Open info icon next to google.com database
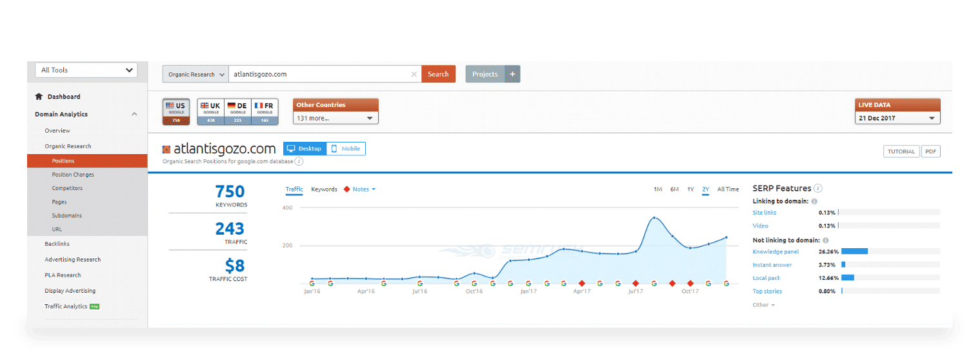Viewport: 980px width, 361px height. (299, 161)
